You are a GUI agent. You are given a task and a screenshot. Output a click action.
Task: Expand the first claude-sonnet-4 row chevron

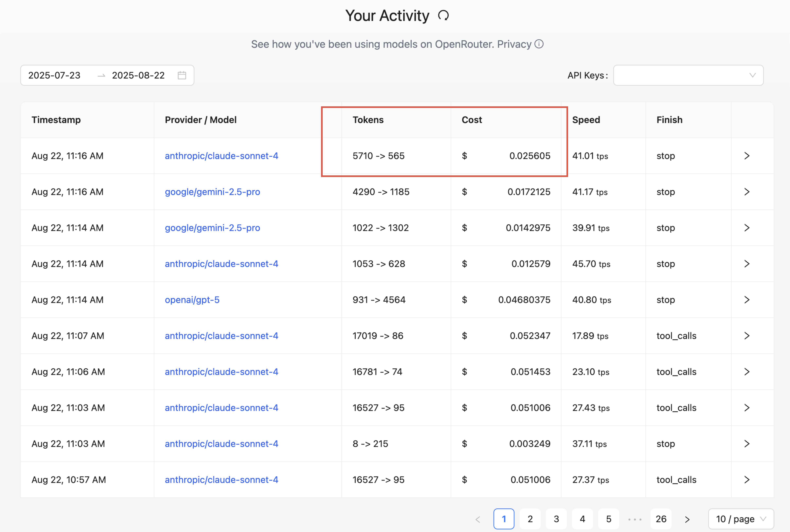click(x=747, y=156)
